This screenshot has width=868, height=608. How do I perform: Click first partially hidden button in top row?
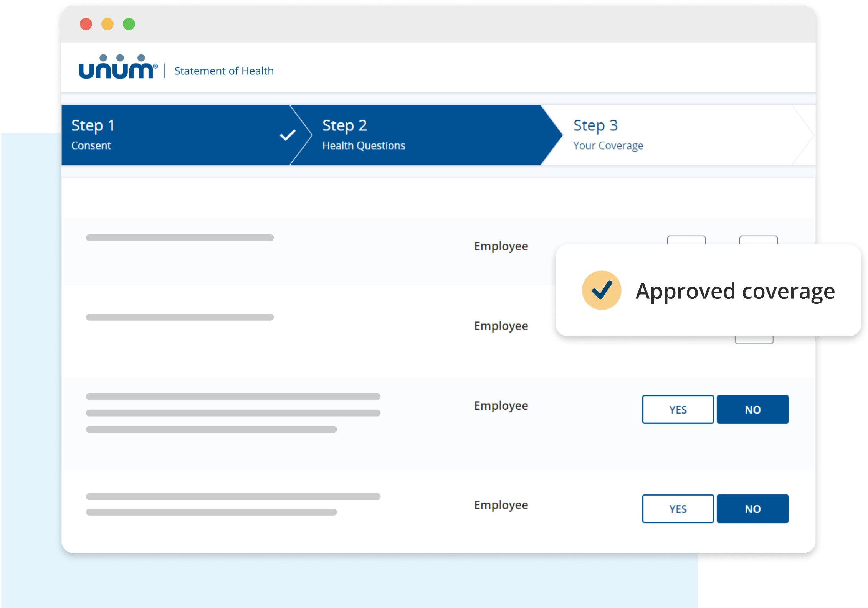pos(686,240)
